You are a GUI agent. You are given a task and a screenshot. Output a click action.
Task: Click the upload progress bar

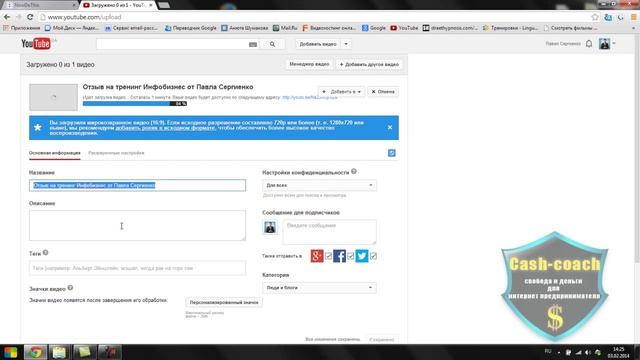135,104
